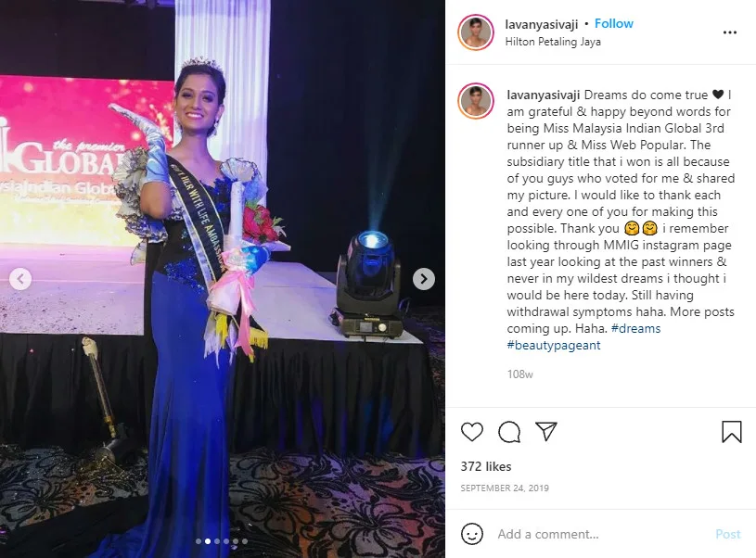756x558 pixels.
Task: Click header profile avatar picture
Action: [x=476, y=32]
